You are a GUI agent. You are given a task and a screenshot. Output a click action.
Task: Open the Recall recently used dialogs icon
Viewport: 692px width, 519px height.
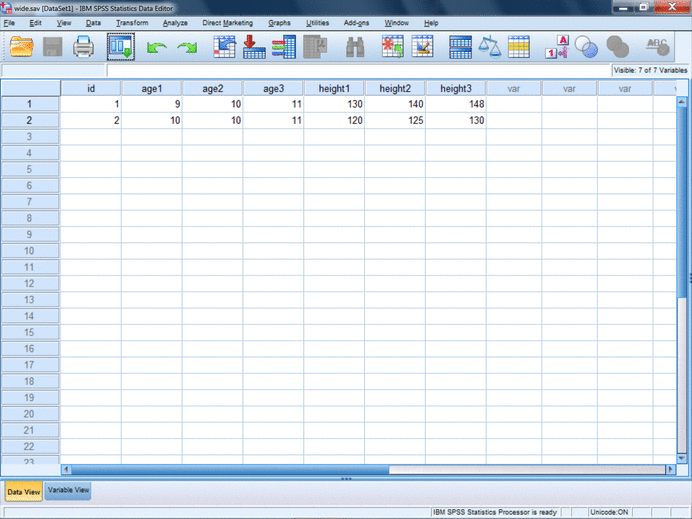120,47
